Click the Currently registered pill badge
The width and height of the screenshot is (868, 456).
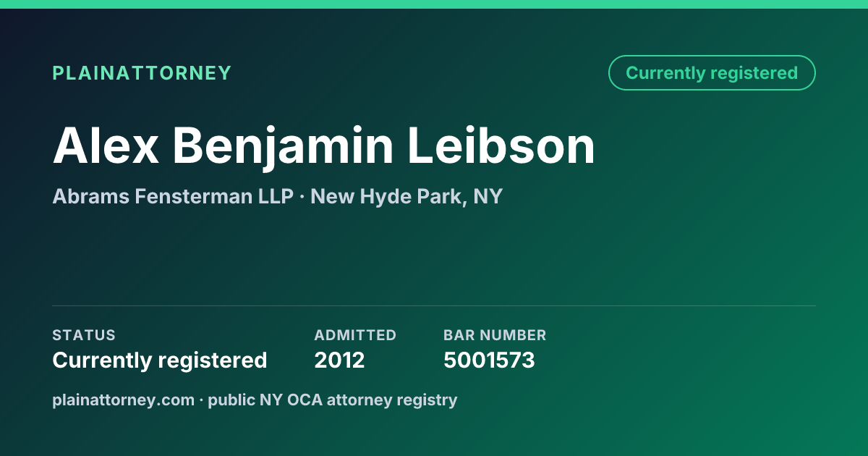(712, 73)
